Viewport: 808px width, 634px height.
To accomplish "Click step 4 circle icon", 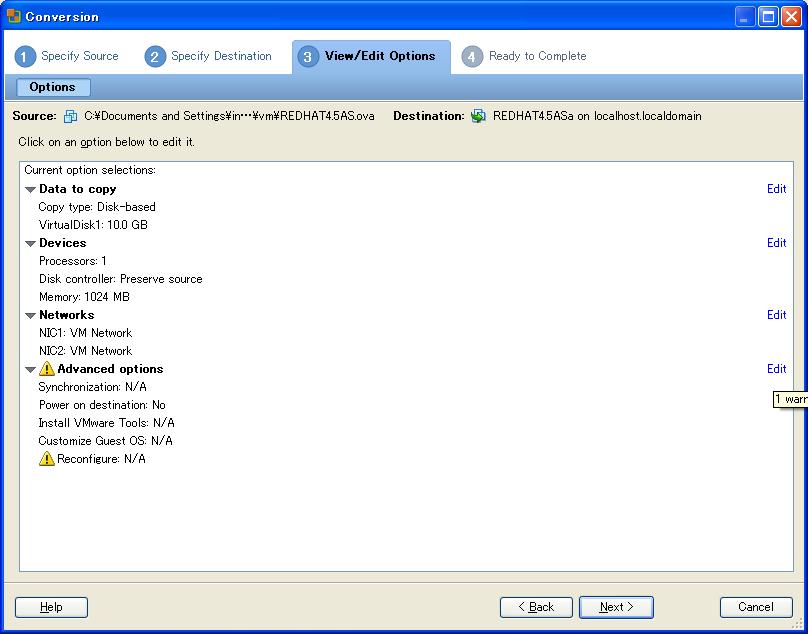I will pos(472,56).
